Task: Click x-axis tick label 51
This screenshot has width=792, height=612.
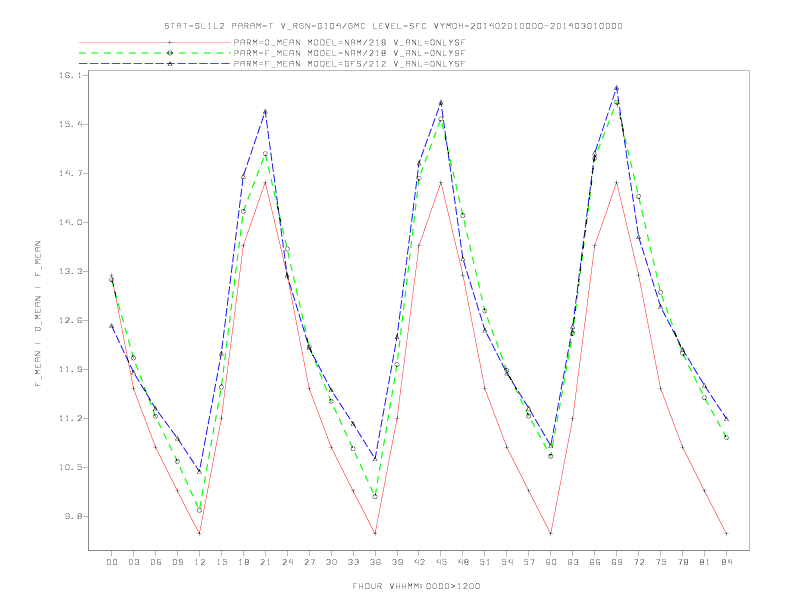Action: click(485, 562)
